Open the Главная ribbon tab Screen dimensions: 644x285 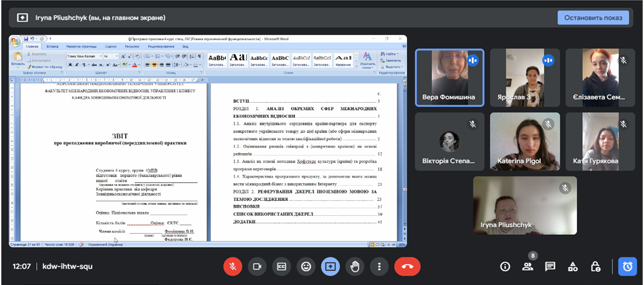[32, 47]
